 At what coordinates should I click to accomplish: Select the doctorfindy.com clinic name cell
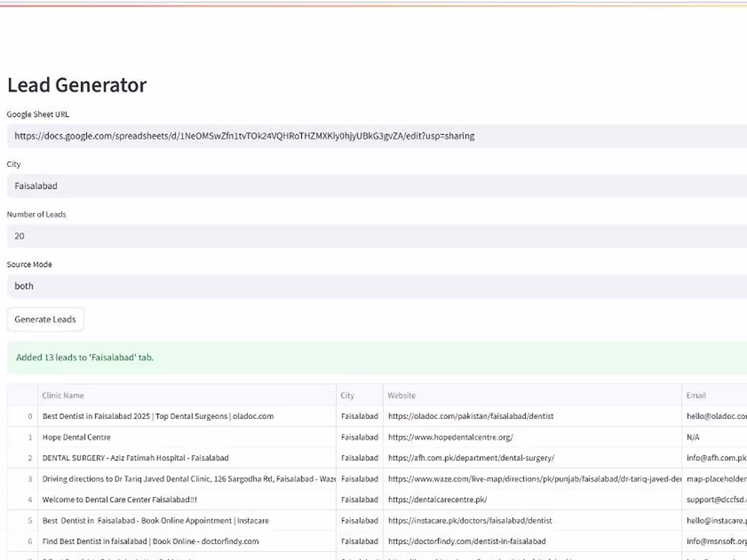click(187, 542)
